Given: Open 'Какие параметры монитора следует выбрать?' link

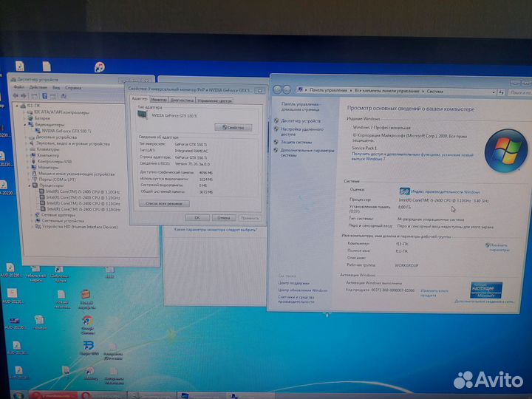Looking at the screenshot, I should 216,230.
